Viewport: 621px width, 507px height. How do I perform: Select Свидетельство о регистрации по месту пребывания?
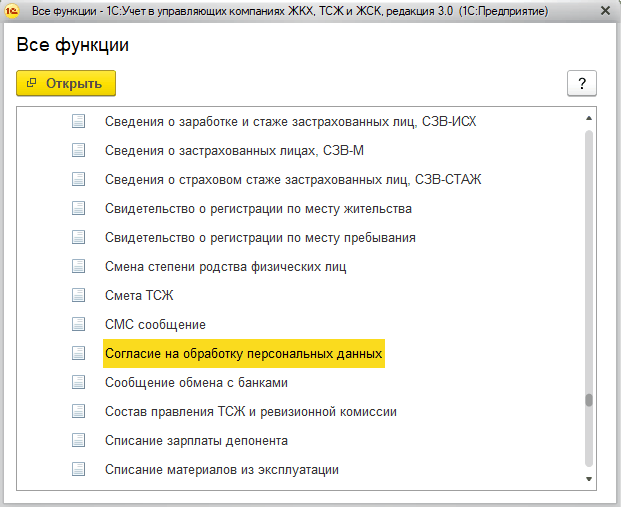260,238
